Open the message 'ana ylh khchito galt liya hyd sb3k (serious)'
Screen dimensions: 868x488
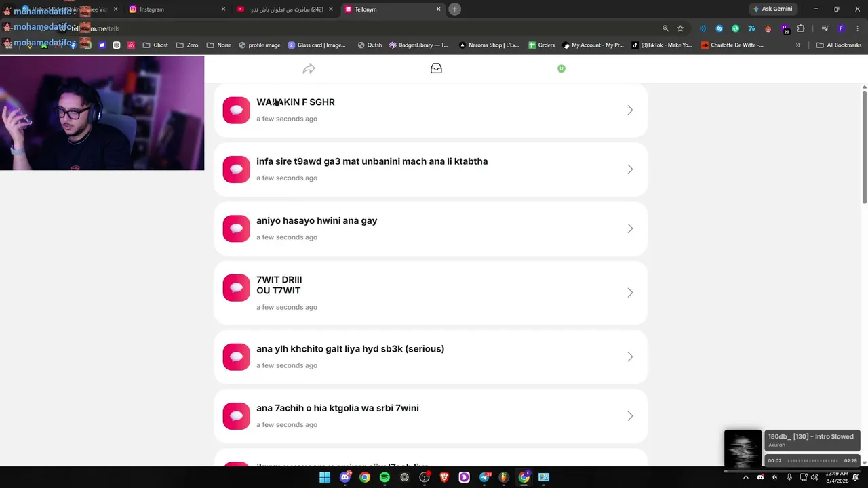click(431, 357)
